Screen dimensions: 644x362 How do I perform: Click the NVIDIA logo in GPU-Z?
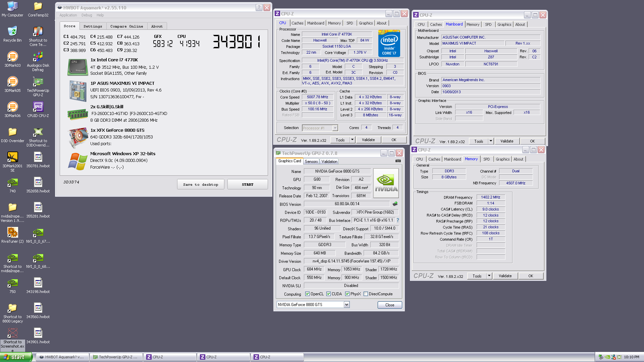click(x=386, y=183)
